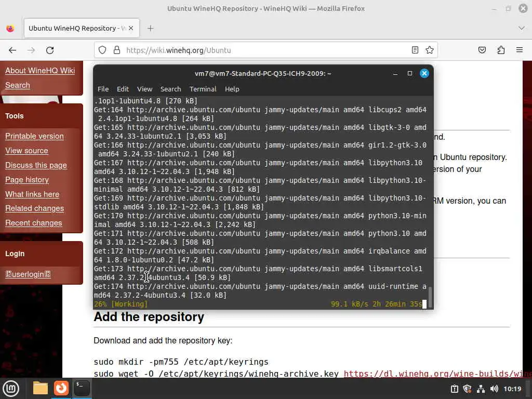
Task: Click the Get:172 irqbalance line in terminal
Action: [x=260, y=256]
